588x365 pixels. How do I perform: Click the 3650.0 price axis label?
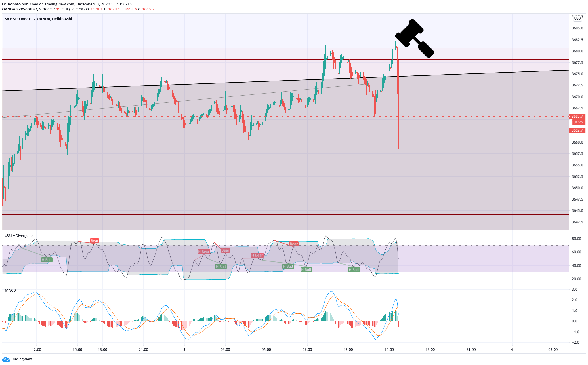point(577,188)
